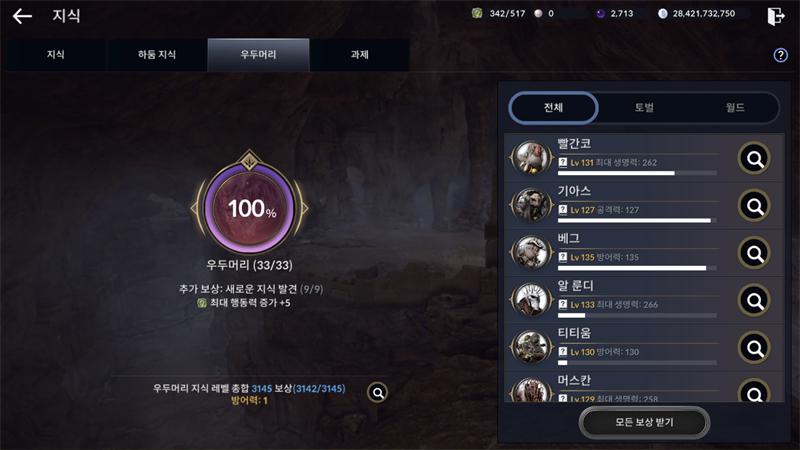
Task: Open the help question mark icon
Action: point(780,55)
